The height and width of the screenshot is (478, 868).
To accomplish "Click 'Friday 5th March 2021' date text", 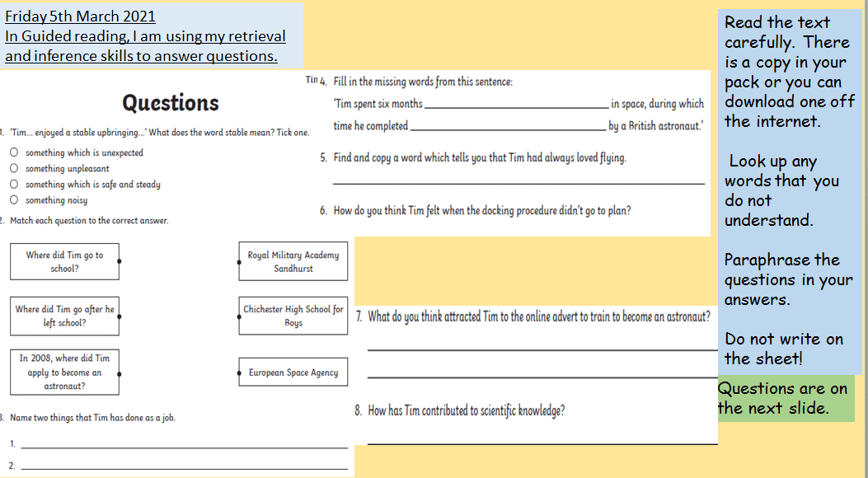I will pyautogui.click(x=80, y=16).
